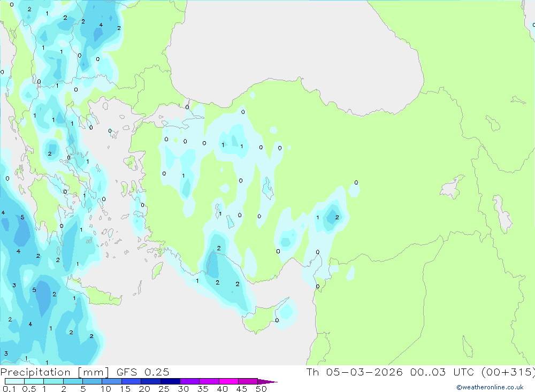Click the '45' legend scale label
The width and height of the screenshot is (535, 392).
coord(242,389)
